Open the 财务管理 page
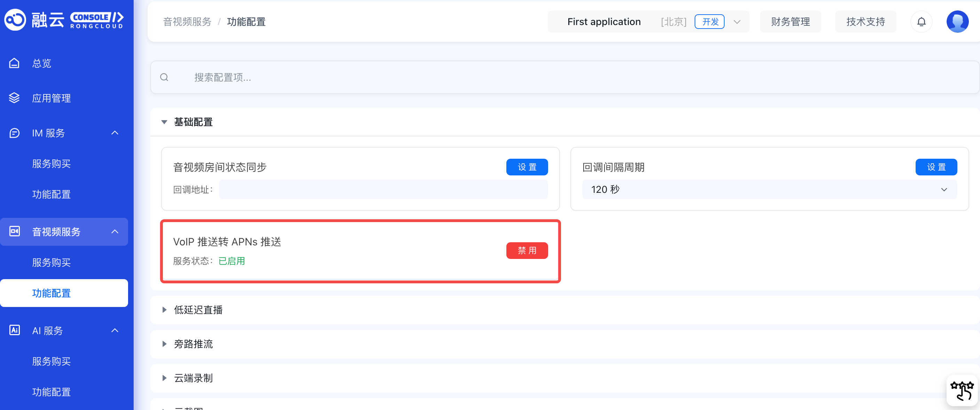 [790, 22]
